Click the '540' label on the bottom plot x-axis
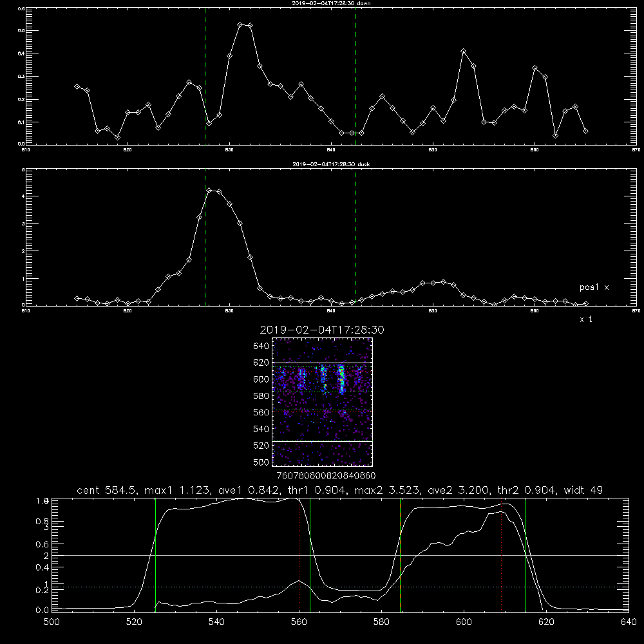The image size is (644, 644). click(216, 622)
